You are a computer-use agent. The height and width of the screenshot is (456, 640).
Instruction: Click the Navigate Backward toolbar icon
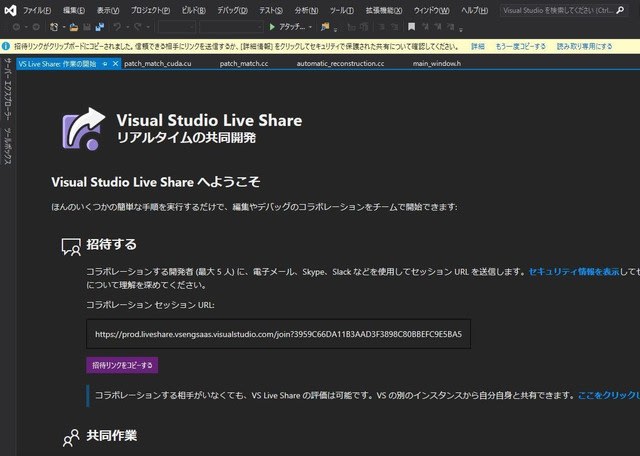(16, 27)
